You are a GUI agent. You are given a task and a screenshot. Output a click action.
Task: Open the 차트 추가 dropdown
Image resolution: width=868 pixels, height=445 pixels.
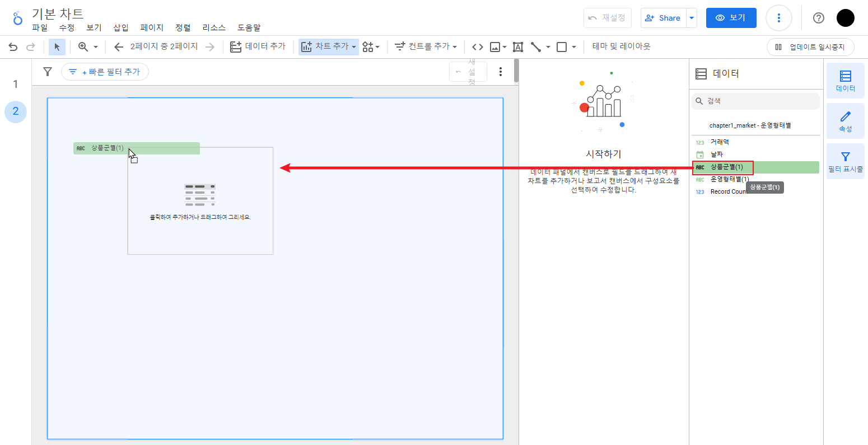[328, 46]
